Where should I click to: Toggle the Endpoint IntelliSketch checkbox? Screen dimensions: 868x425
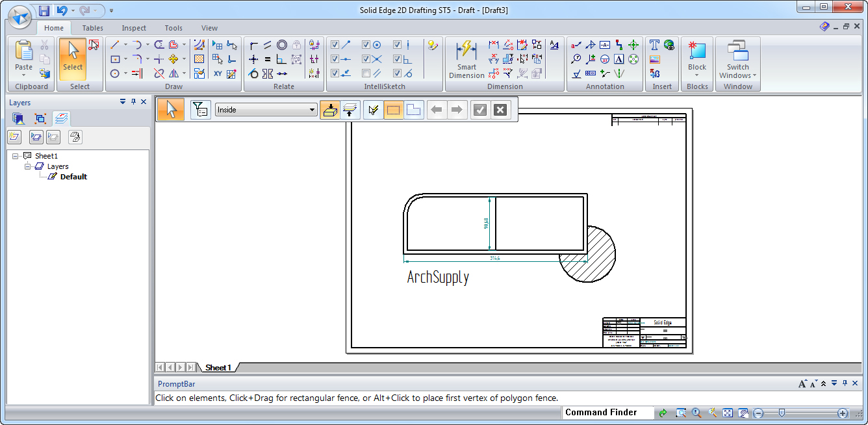pos(335,45)
